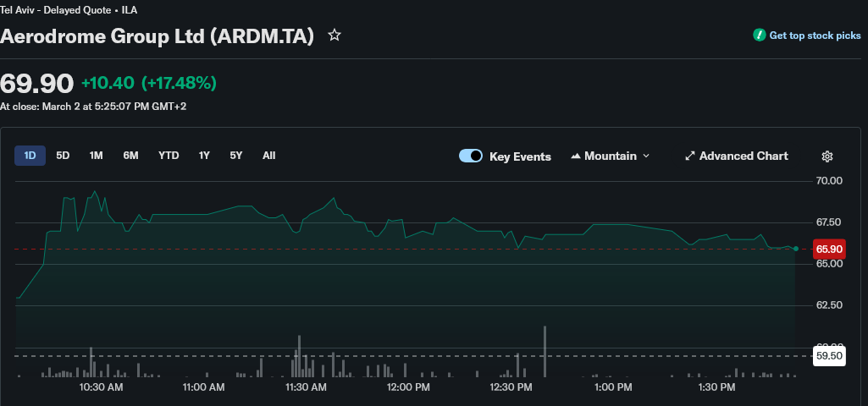Click the red 65.90 price marker
This screenshot has height=406, width=868.
(829, 250)
